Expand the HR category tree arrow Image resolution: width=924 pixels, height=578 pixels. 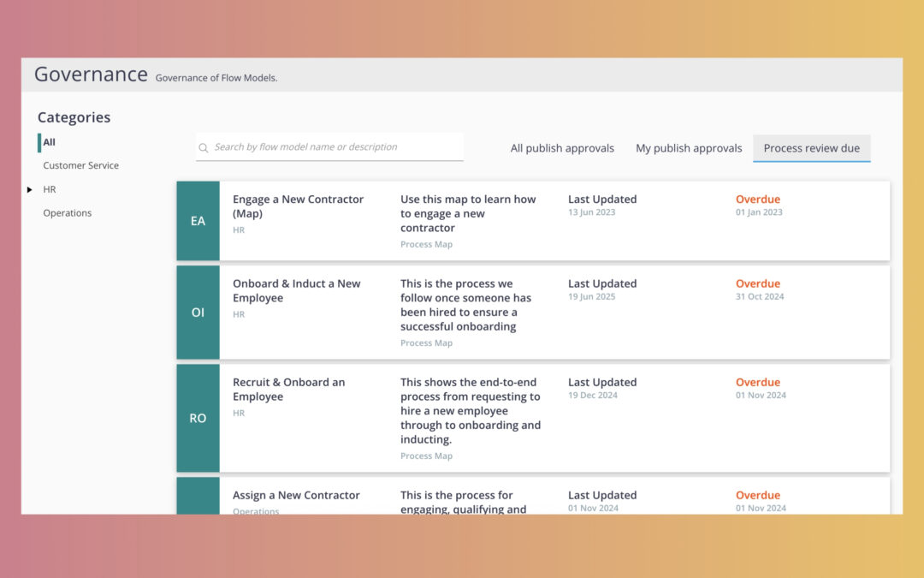tap(30, 189)
